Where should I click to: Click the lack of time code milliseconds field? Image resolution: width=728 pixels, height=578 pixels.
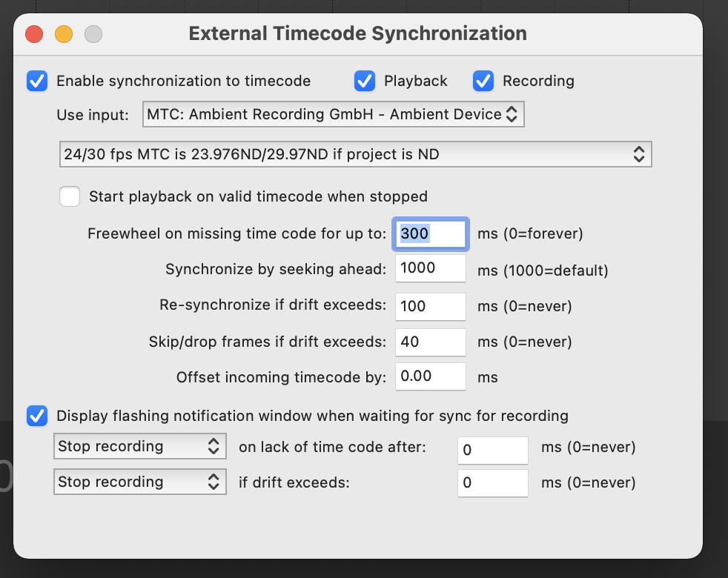coord(492,448)
